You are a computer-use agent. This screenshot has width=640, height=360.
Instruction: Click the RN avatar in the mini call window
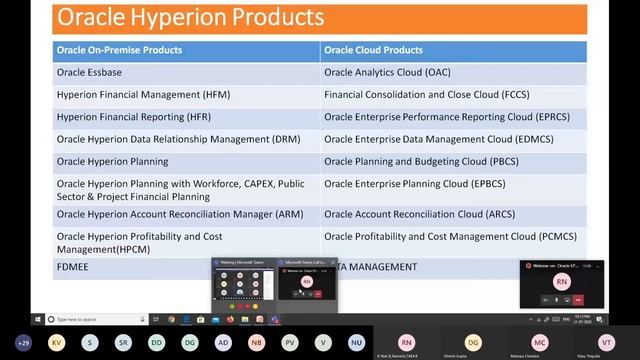(562, 282)
